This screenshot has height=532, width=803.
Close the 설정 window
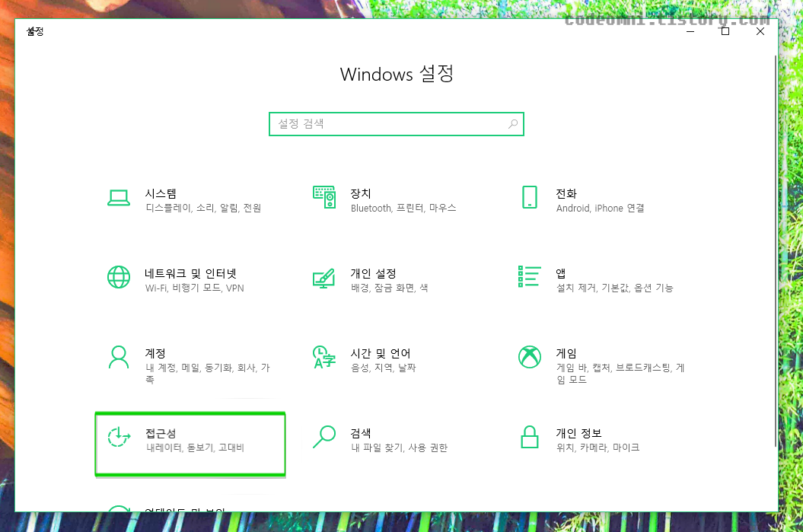tap(760, 31)
